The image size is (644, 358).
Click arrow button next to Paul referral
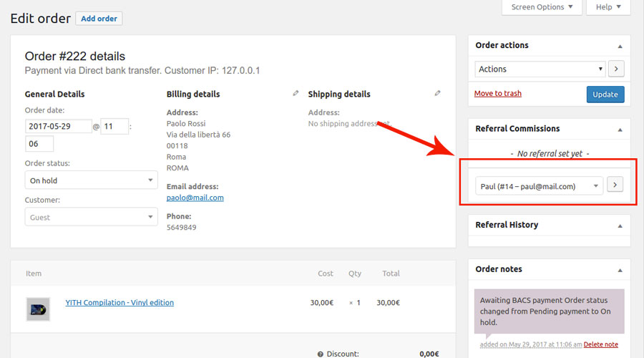tap(615, 185)
